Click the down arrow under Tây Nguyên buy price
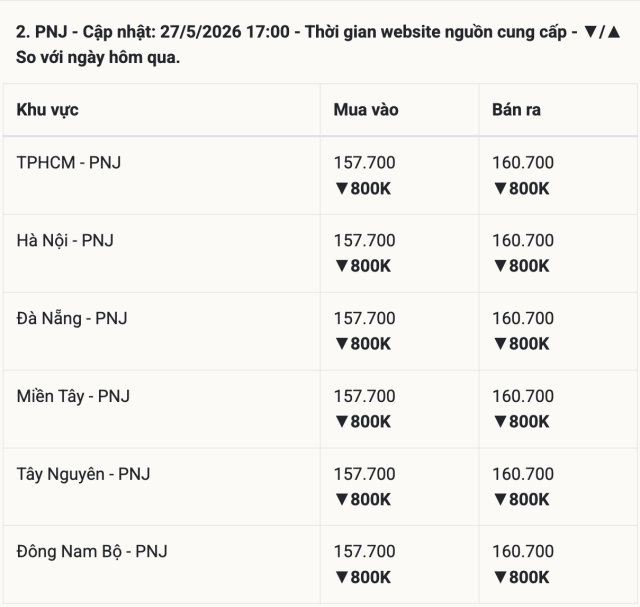The width and height of the screenshot is (640, 607). coord(341,500)
